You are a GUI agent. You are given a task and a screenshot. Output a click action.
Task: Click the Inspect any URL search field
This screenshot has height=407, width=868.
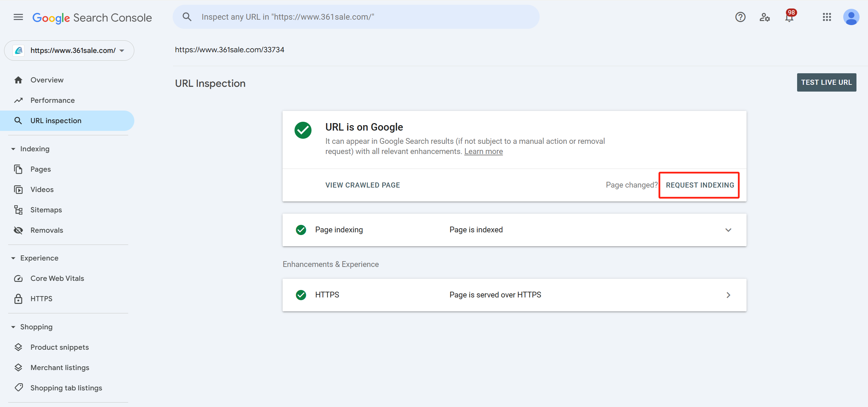pyautogui.click(x=356, y=17)
